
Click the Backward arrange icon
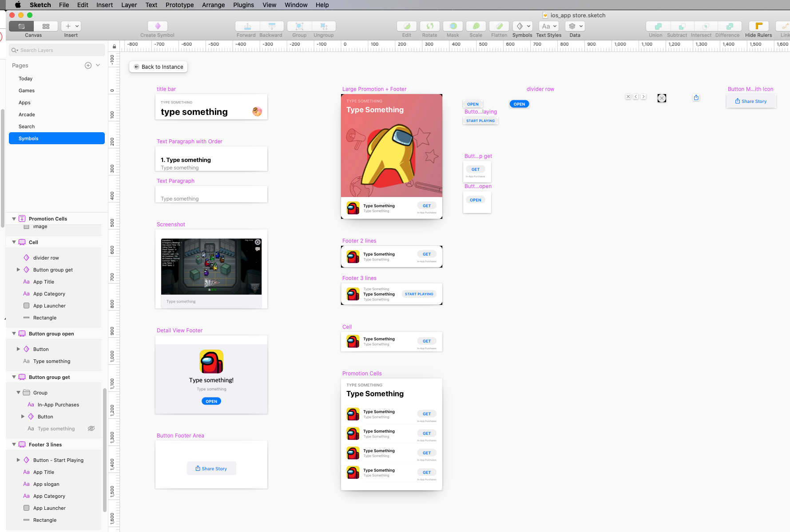click(272, 26)
